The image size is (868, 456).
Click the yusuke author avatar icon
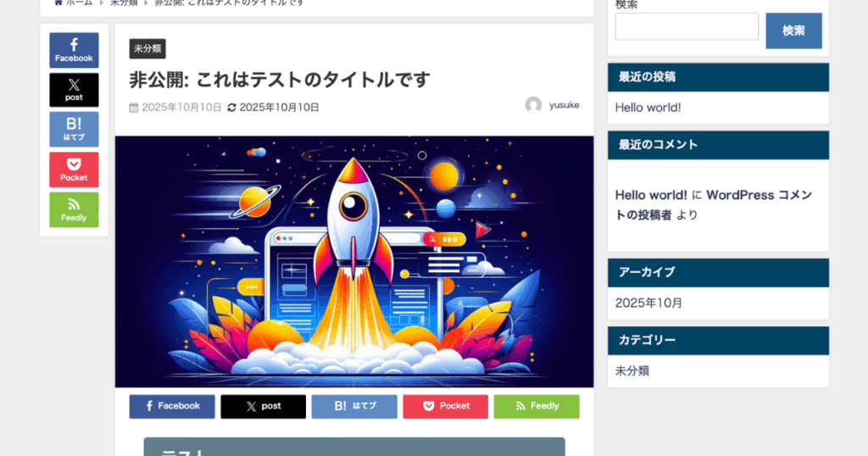coord(533,104)
